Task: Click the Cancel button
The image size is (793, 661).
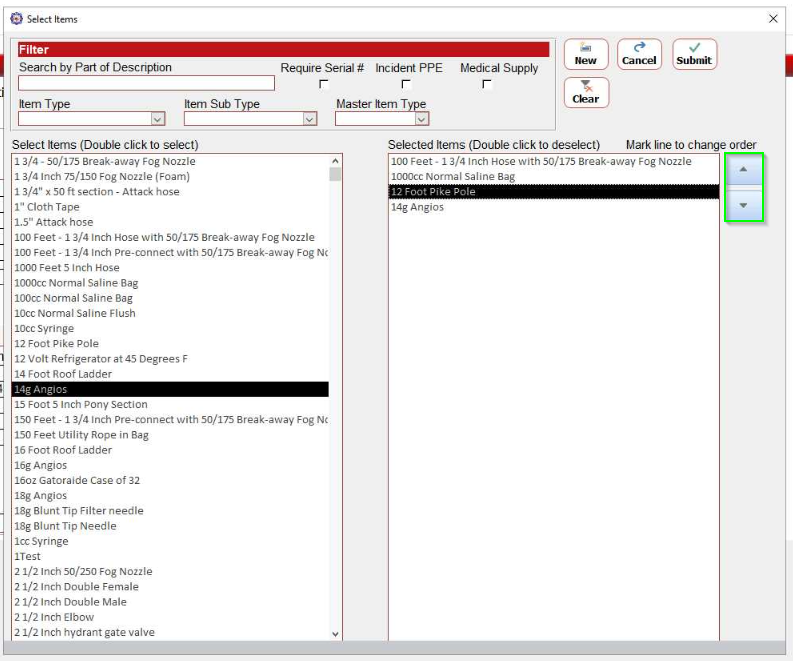Action: (x=639, y=54)
